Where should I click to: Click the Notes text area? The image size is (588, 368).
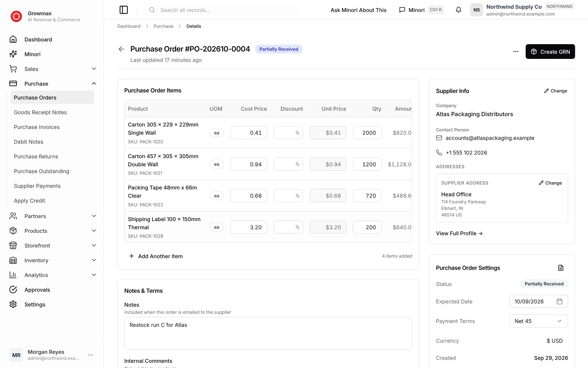[x=268, y=333]
